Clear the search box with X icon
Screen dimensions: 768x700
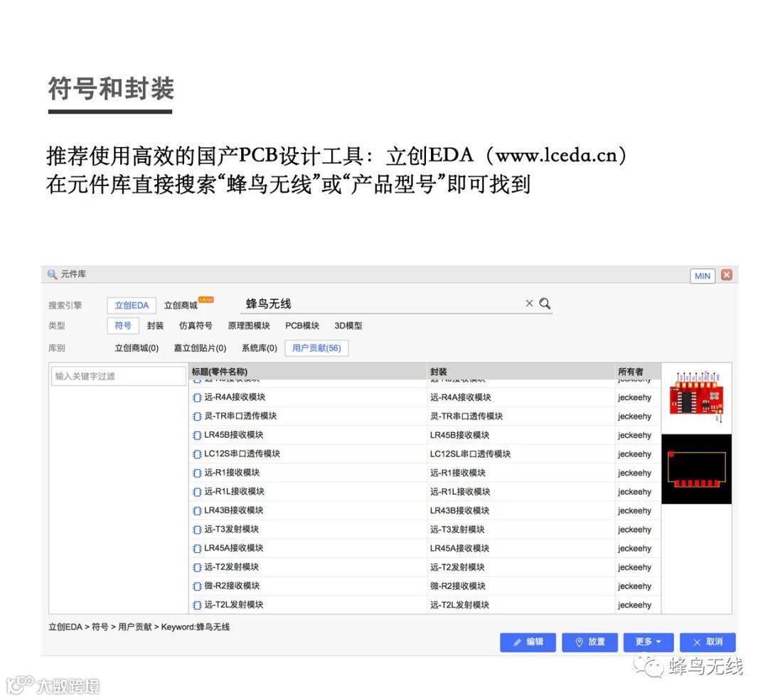529,303
